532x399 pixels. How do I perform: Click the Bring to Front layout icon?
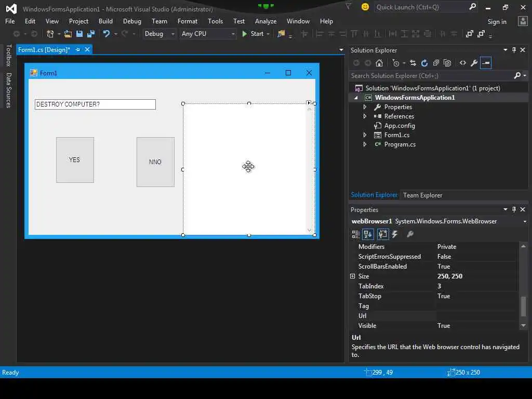[x=470, y=34]
